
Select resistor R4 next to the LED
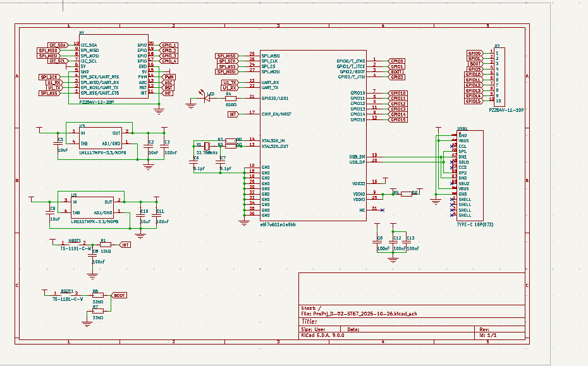(231, 98)
